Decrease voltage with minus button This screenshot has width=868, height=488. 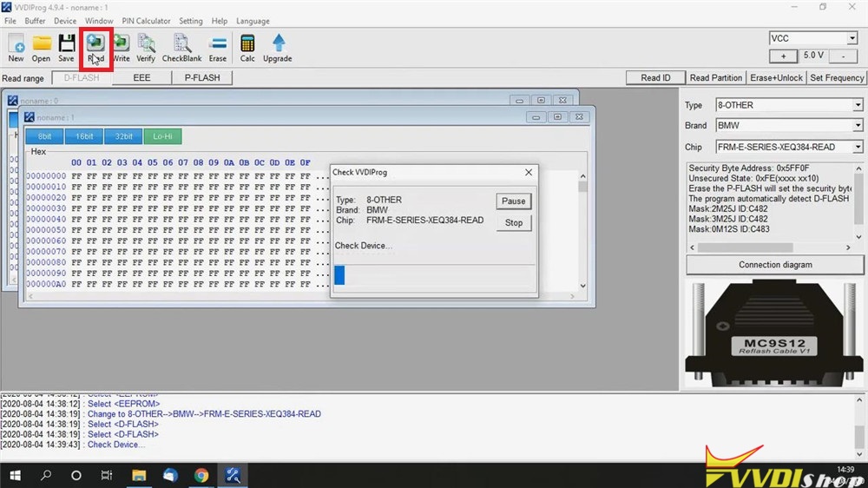pos(843,56)
